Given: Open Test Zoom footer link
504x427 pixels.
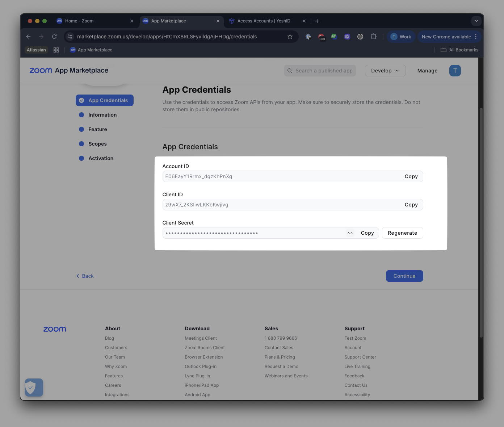Looking at the screenshot, I should point(355,338).
